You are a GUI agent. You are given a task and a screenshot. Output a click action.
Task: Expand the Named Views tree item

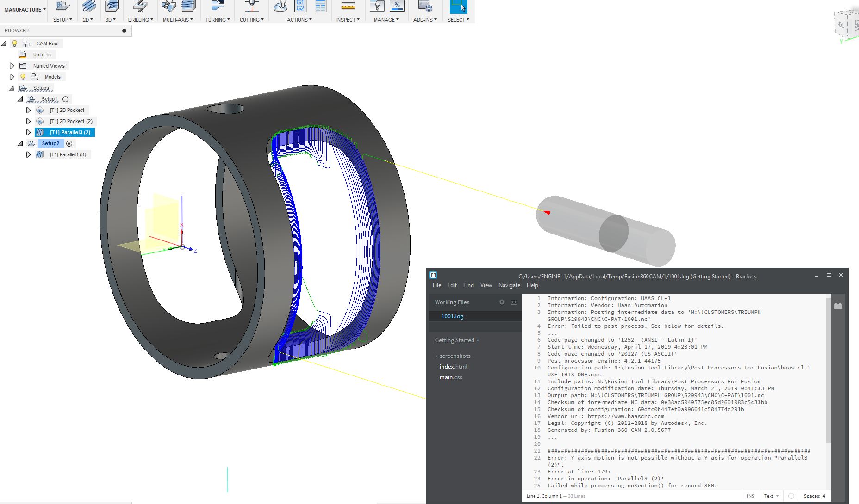point(12,66)
